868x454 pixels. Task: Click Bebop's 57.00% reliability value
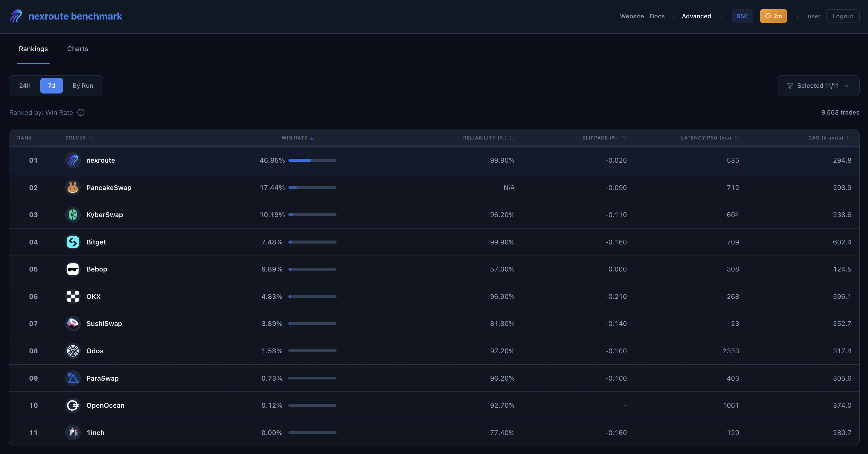point(502,269)
